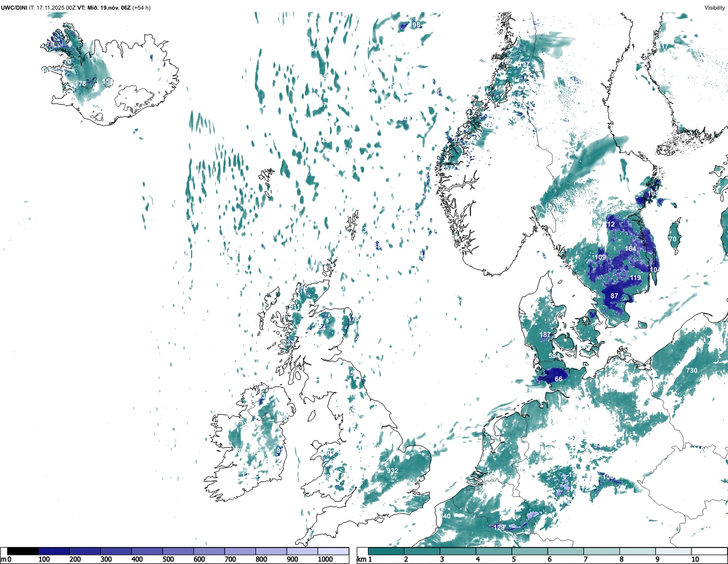Select the "187" value over Jutland, Denmark
This screenshot has height=564, width=728.
pos(545,335)
